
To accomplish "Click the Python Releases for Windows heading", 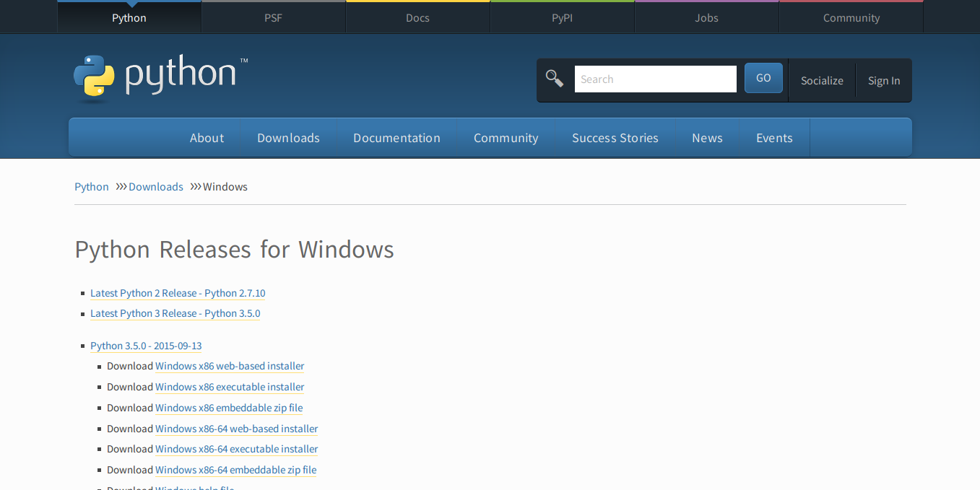I will click(235, 250).
